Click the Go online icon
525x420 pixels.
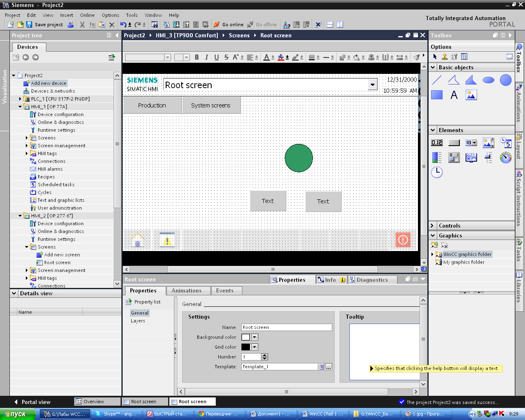pos(217,25)
